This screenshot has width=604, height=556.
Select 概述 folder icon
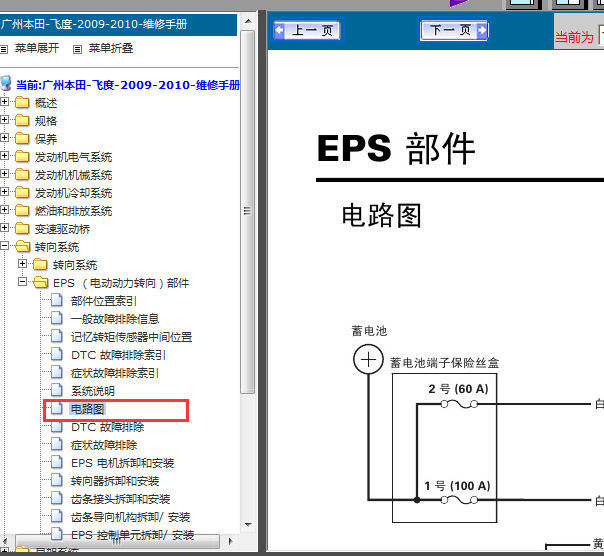(22, 102)
